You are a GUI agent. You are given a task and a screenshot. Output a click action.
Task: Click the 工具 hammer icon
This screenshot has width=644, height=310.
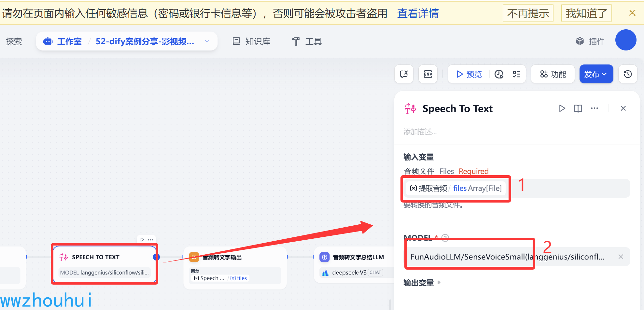(296, 41)
